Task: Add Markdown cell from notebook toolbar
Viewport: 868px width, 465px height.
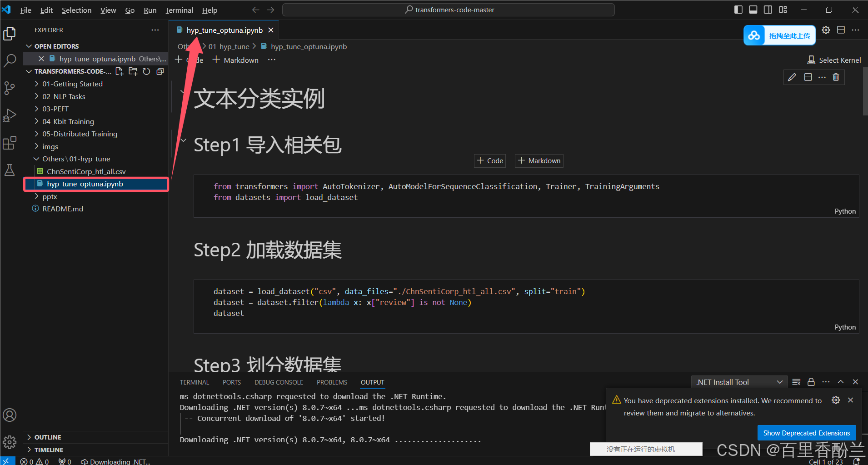Action: tap(235, 60)
